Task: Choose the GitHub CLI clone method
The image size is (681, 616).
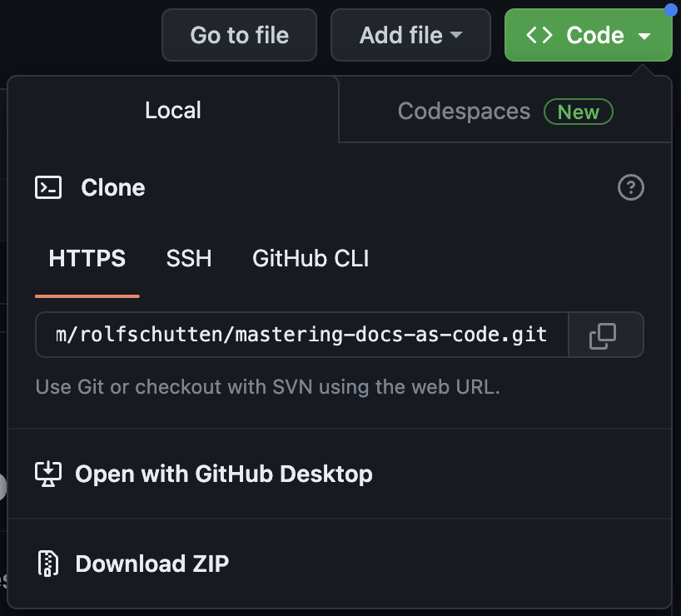Action: [x=311, y=259]
